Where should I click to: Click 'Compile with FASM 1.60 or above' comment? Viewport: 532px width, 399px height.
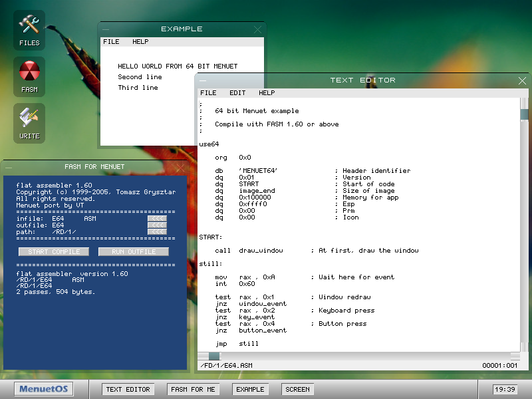pyautogui.click(x=277, y=124)
